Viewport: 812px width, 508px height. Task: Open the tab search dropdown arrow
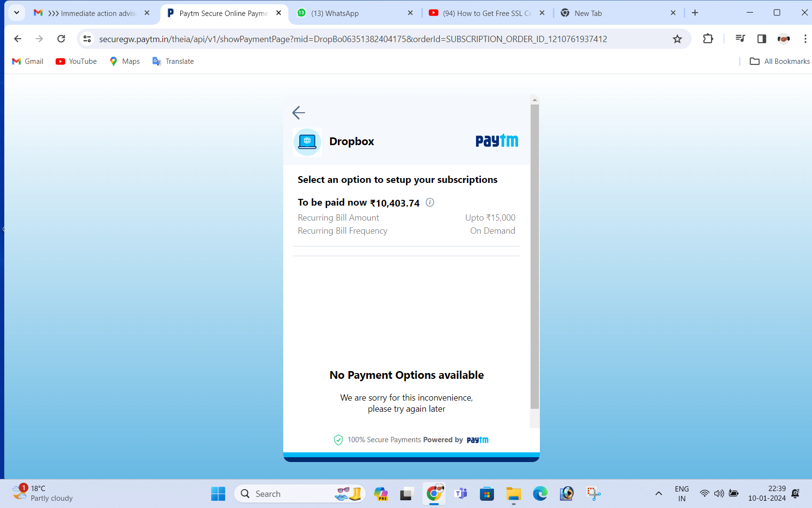click(x=16, y=13)
